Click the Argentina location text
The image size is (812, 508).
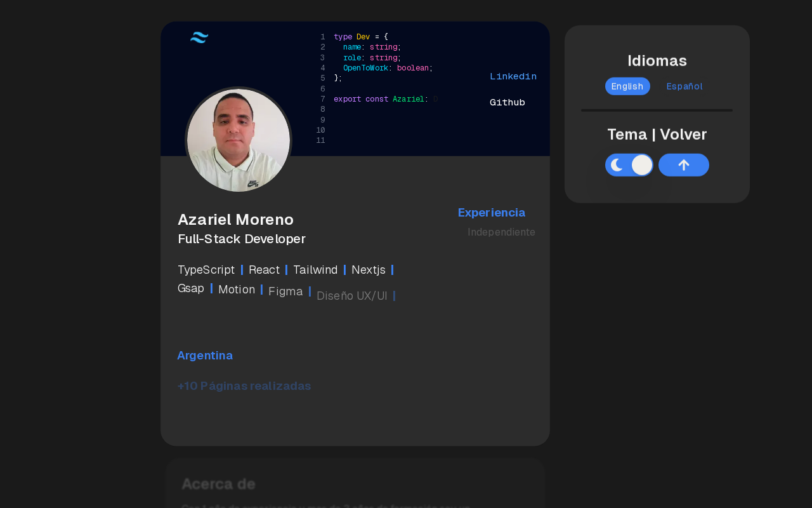tap(205, 356)
